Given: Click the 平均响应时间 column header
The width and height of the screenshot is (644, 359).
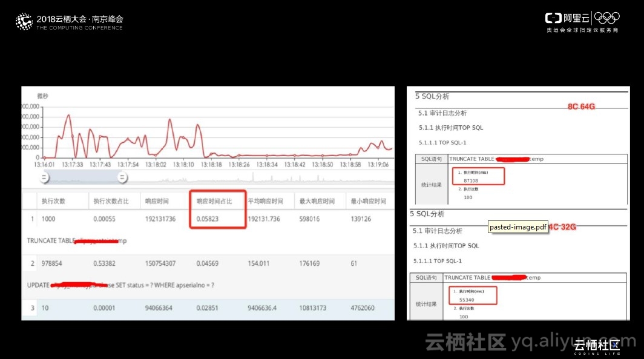Looking at the screenshot, I should [265, 201].
